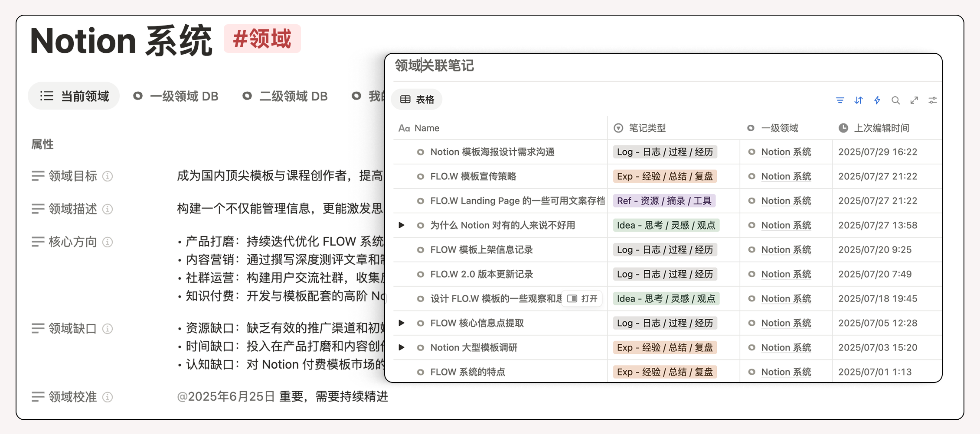
Task: Select the 表格 view tab
Action: point(417,100)
